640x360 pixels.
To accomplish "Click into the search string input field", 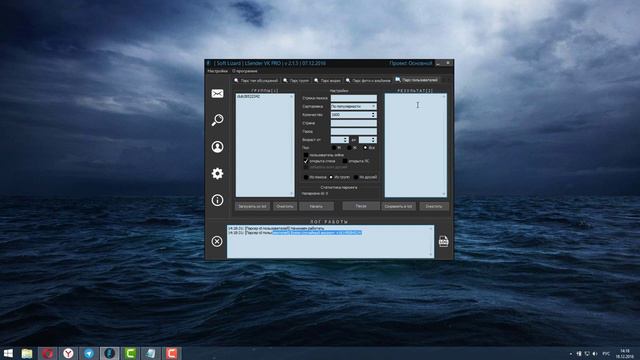I will click(353, 98).
